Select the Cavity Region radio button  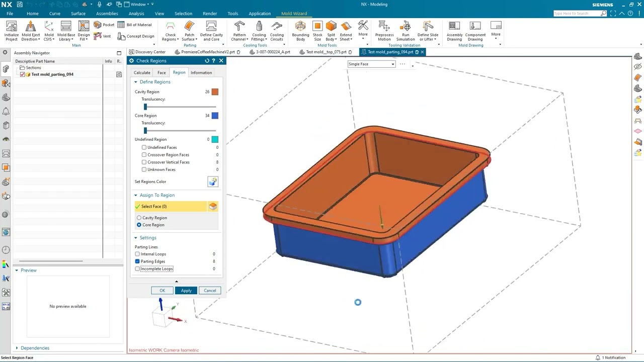(139, 218)
